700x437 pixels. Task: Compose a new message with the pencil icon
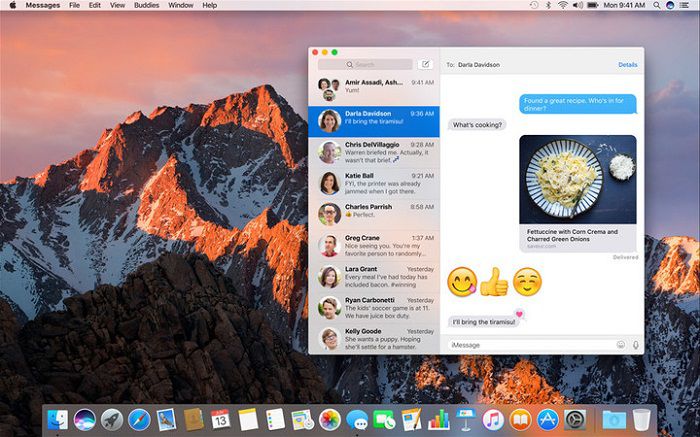(426, 64)
